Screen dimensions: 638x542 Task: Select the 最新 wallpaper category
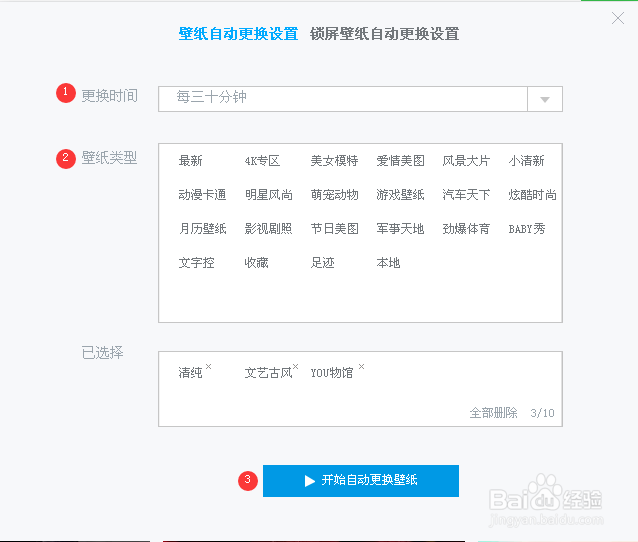(190, 161)
